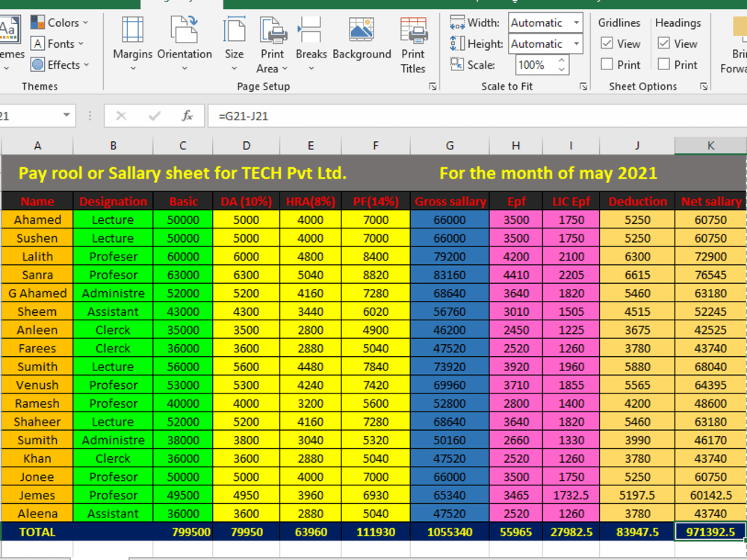This screenshot has height=560, width=747.
Task: Launch the Page Setup dialog arrow
Action: (x=432, y=87)
